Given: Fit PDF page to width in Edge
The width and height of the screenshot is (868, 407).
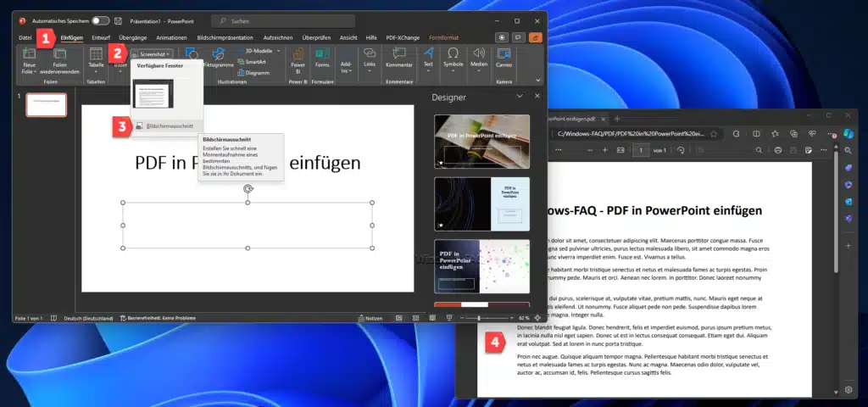Looking at the screenshot, I should pos(620,150).
